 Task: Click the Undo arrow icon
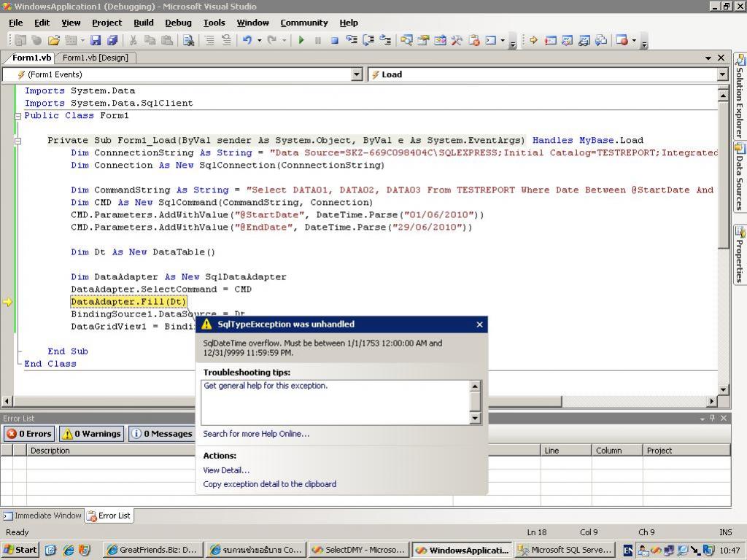pos(247,41)
